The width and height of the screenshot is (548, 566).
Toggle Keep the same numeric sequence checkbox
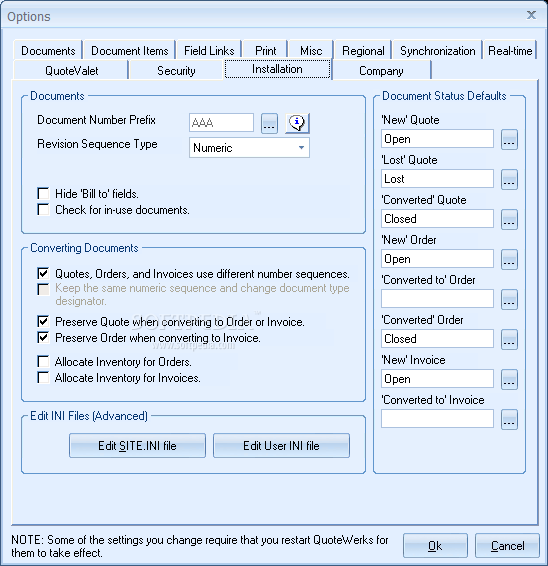43,289
